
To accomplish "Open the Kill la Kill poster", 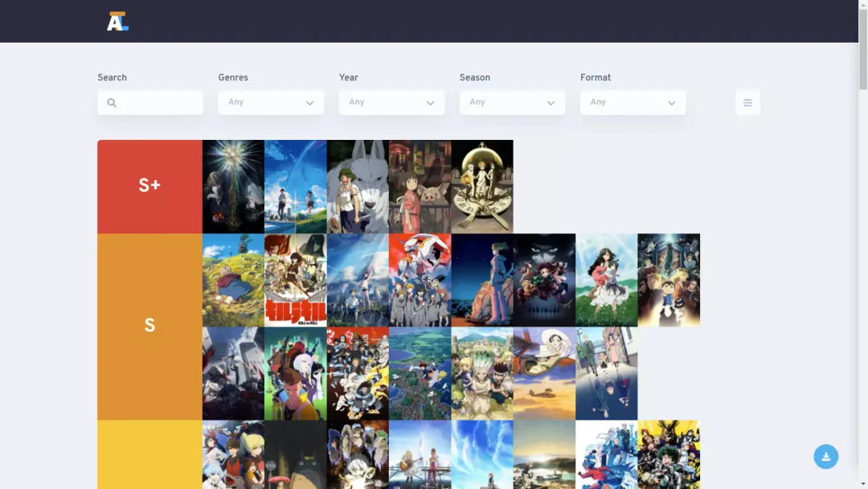I will click(295, 280).
